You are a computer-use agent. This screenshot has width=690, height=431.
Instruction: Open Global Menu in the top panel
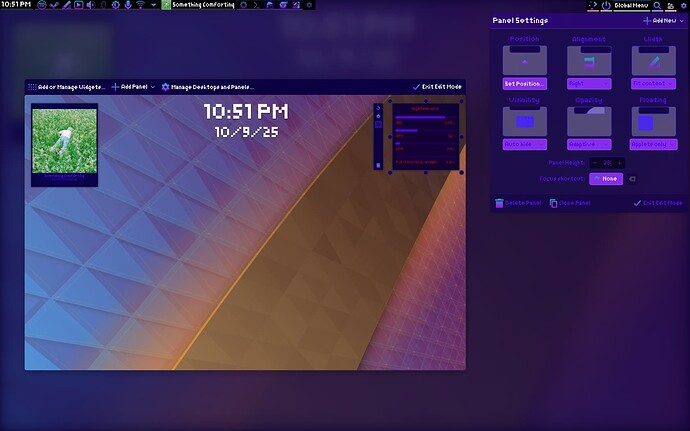[x=631, y=5]
